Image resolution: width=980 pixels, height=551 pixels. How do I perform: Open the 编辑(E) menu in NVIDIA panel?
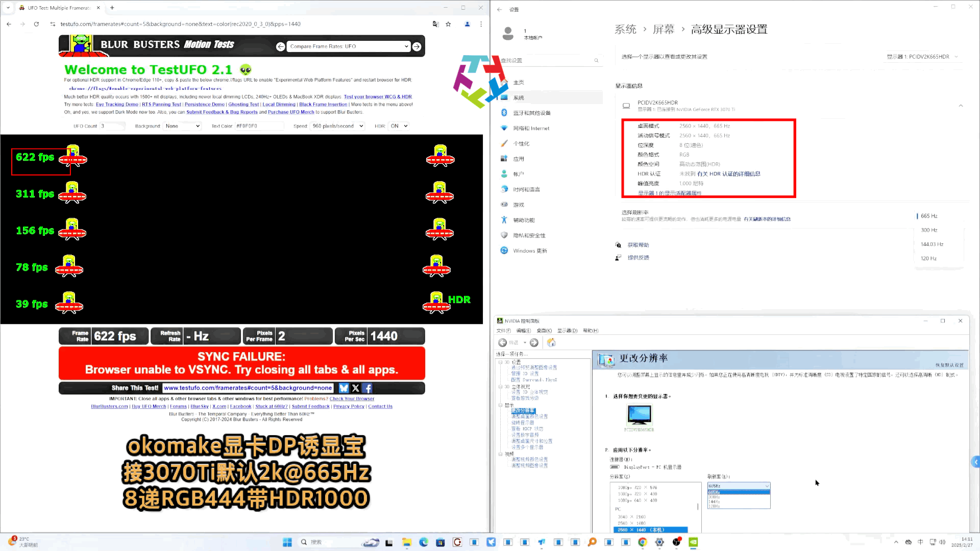(x=524, y=331)
